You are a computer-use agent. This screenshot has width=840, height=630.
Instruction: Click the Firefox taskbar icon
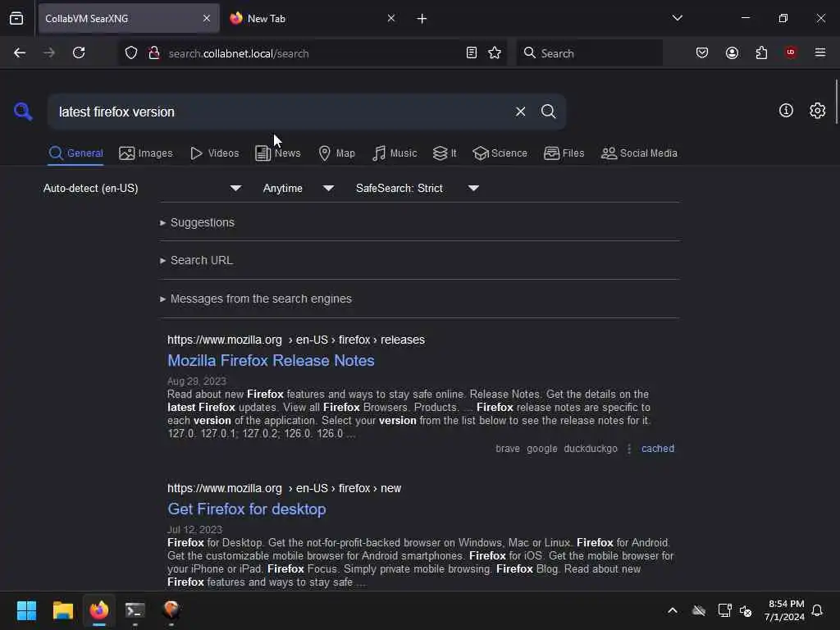coord(99,610)
